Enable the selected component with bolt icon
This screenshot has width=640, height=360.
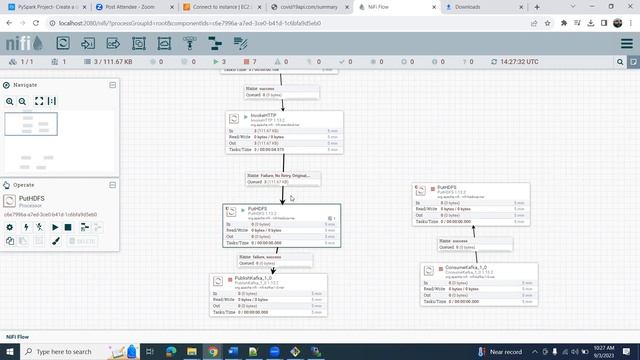pyautogui.click(x=26, y=227)
